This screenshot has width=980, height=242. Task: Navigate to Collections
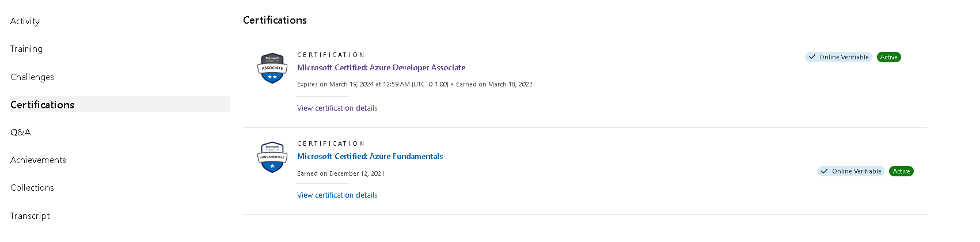pos(32,188)
